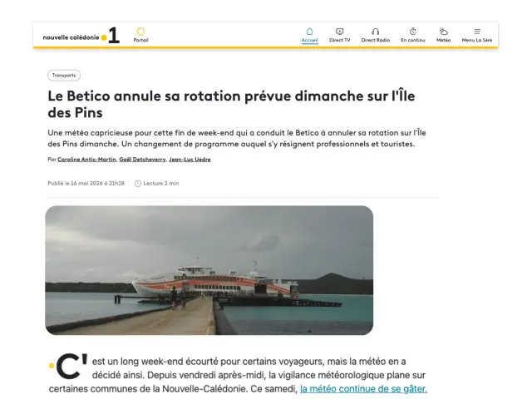Click the 'Lecture 2 min' reading time
This screenshot has height=399, width=532.
(161, 183)
